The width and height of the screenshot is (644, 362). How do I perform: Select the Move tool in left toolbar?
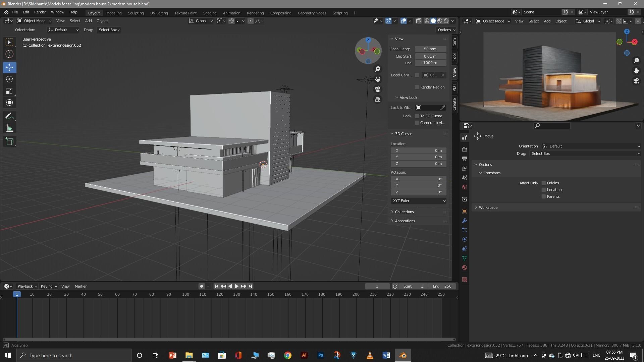pyautogui.click(x=9, y=67)
